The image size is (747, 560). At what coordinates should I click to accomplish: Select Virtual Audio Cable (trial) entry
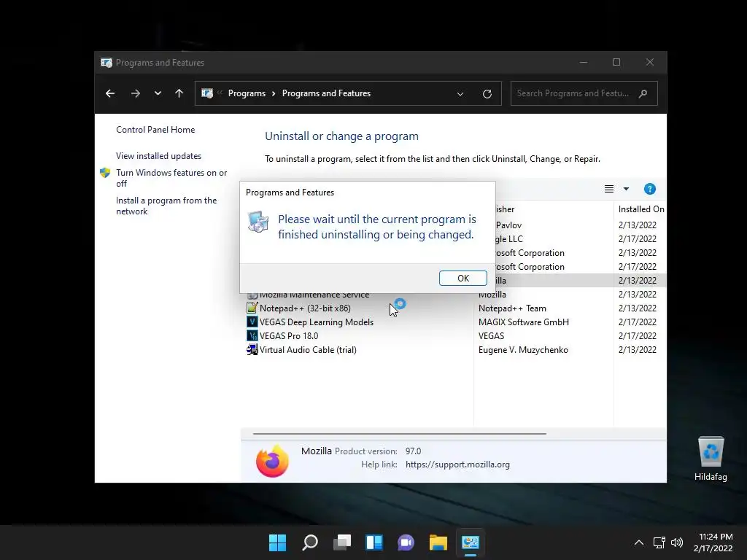308,349
